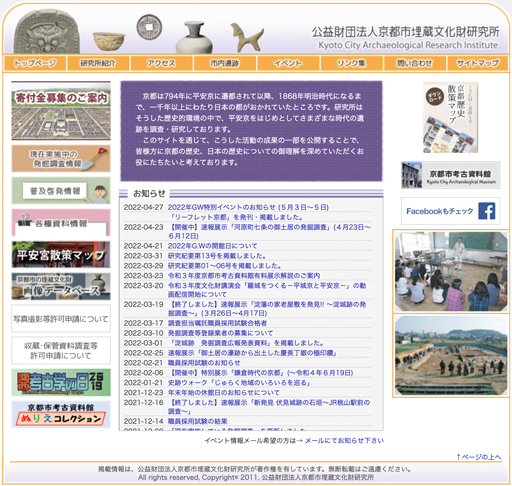Viewport: 512px width, 486px height.
Task: Click the date 2022-04-27
Action: point(143,207)
